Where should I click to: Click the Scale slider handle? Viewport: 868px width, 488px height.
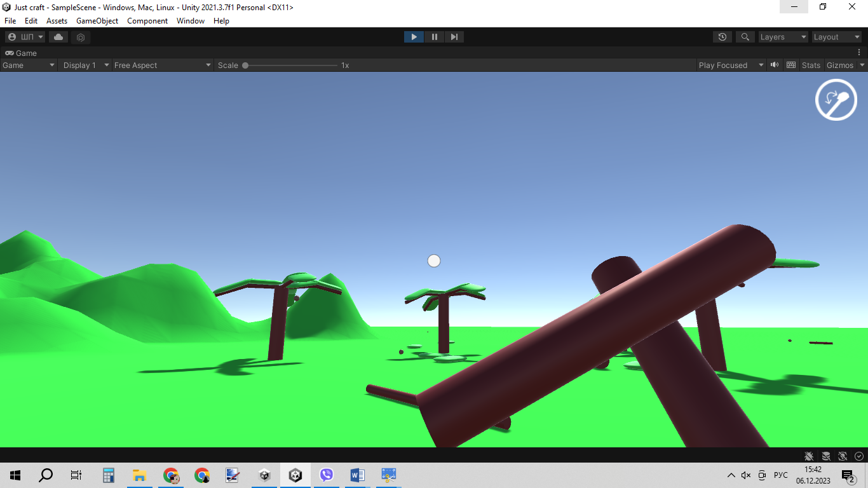pyautogui.click(x=245, y=65)
